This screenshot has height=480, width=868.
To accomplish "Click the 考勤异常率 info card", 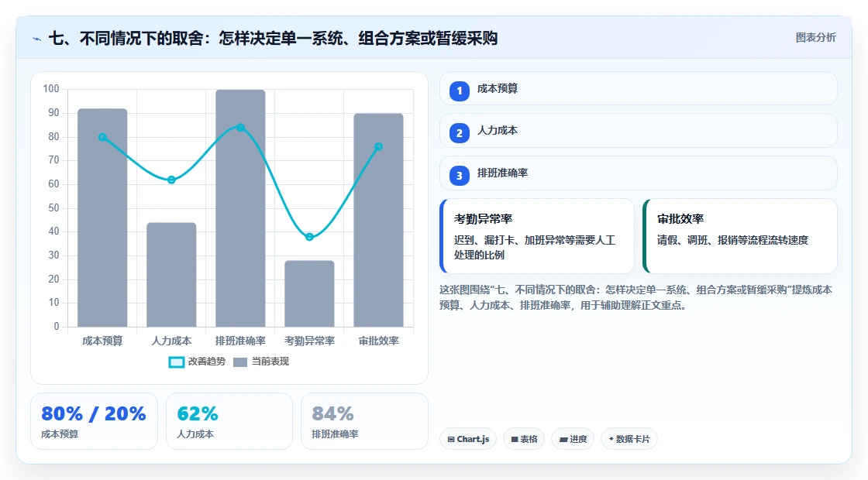I will tap(536, 236).
